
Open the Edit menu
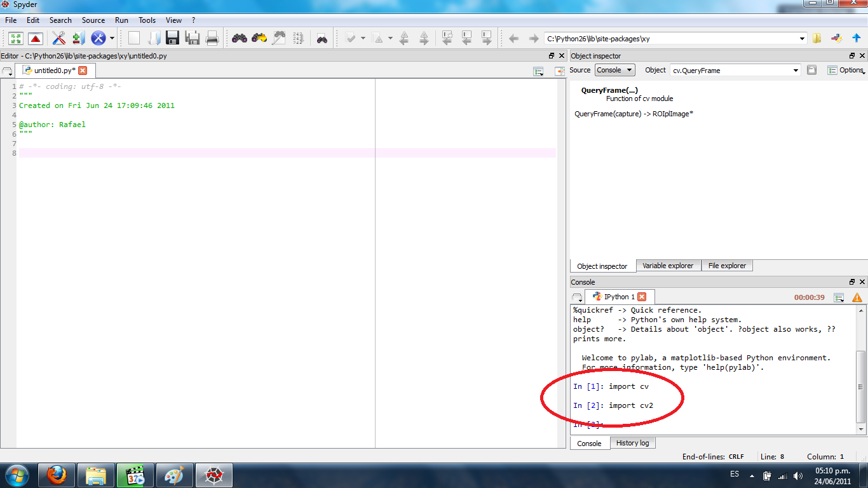(33, 20)
